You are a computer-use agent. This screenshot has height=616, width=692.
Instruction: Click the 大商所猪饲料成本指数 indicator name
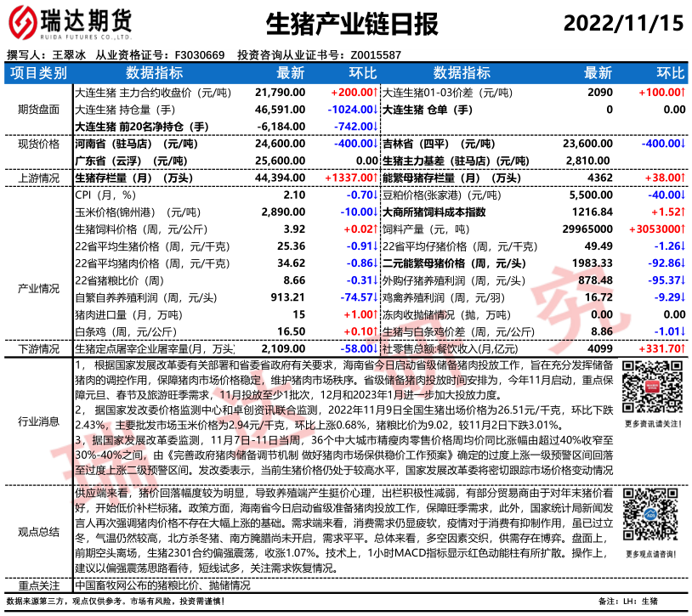tap(436, 212)
